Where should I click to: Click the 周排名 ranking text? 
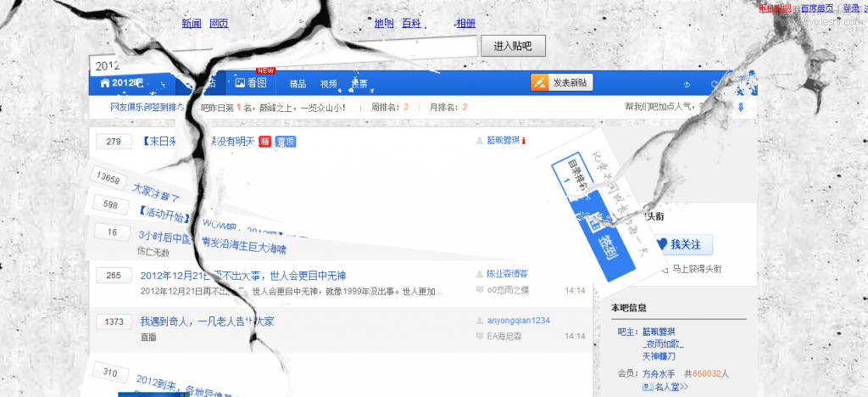coord(390,107)
